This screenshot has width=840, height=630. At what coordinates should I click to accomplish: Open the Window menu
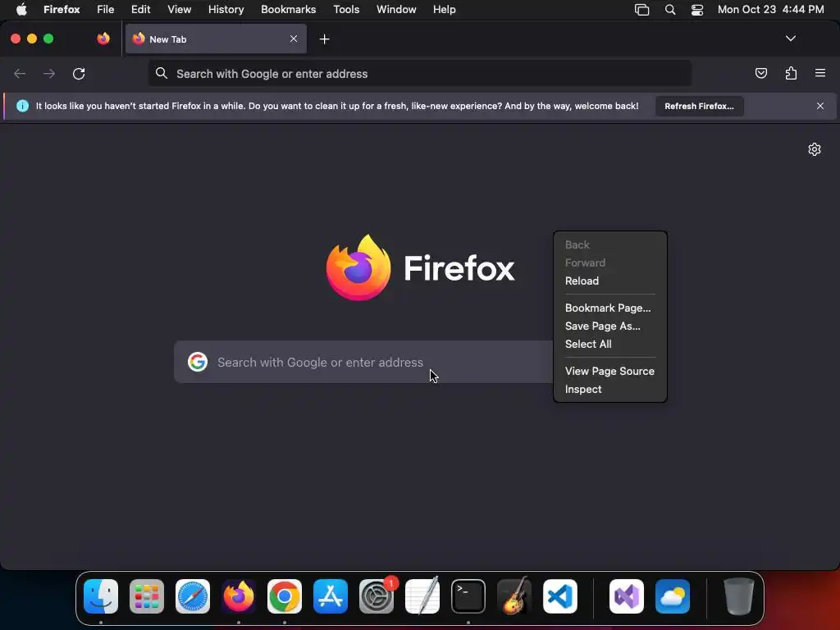[396, 10]
